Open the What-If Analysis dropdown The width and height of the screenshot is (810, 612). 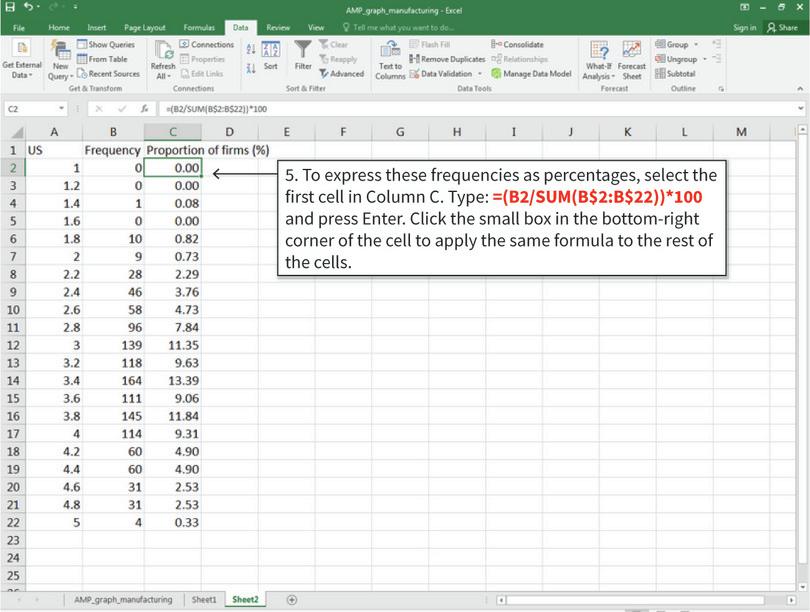599,60
